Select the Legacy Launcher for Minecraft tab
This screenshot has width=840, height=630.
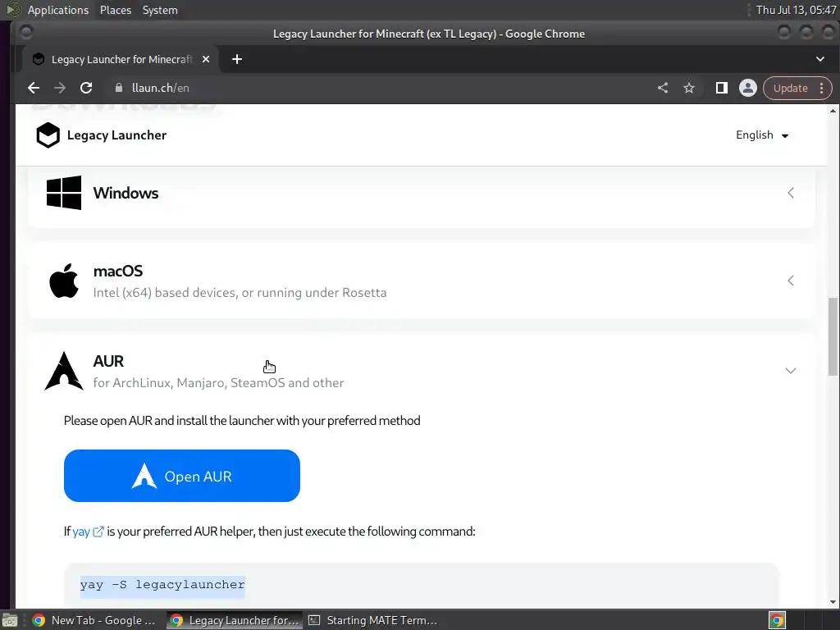121,59
